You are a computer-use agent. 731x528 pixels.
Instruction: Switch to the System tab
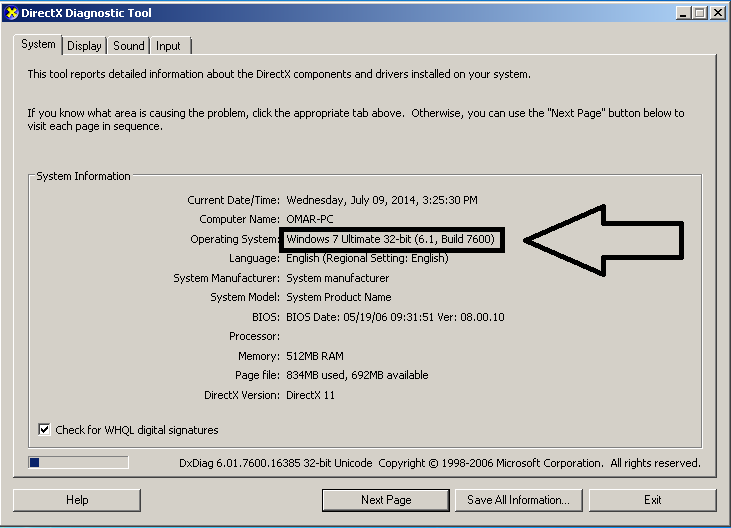pos(38,44)
